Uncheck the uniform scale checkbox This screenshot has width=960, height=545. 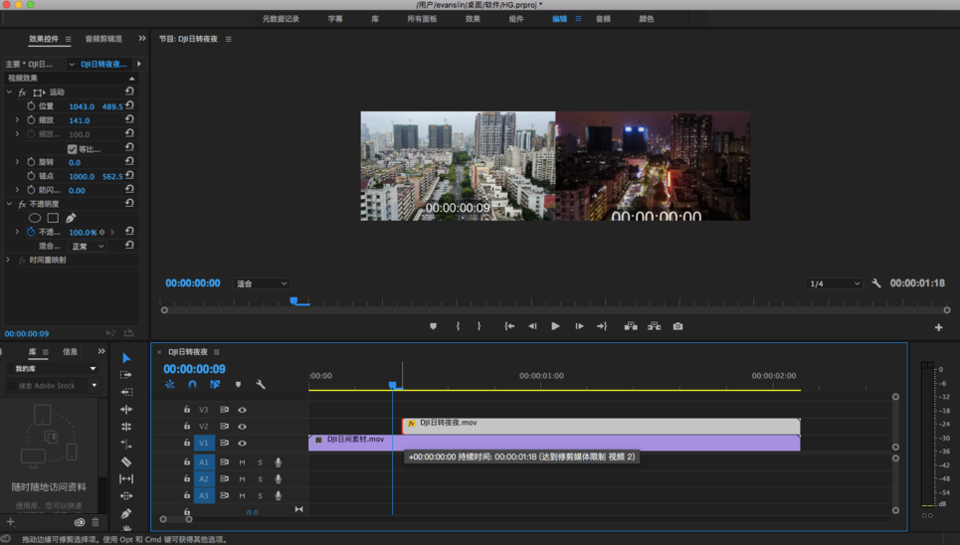(72, 149)
